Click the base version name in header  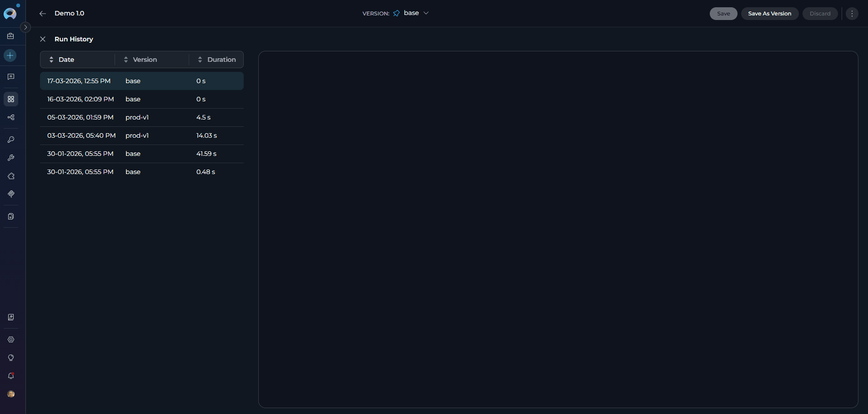tap(411, 13)
